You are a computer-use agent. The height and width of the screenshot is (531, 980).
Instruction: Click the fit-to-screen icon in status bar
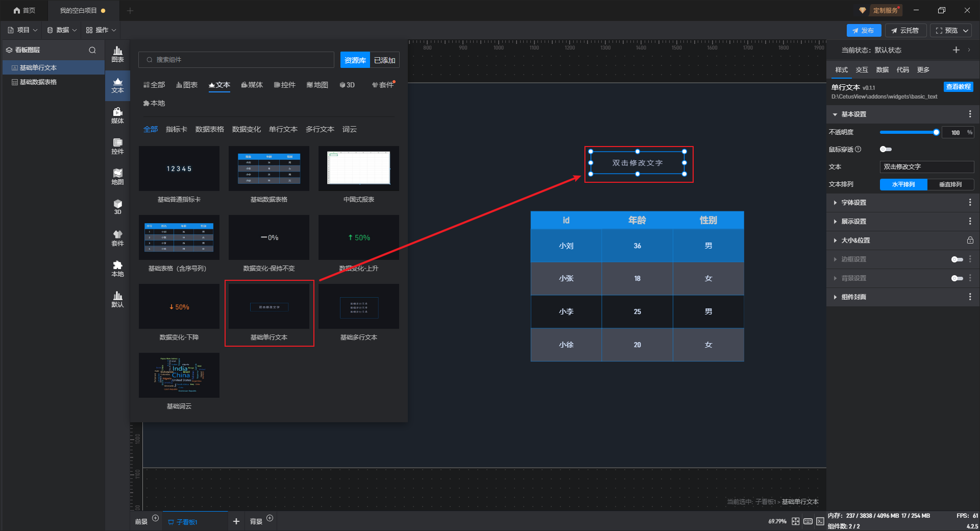[x=796, y=521]
